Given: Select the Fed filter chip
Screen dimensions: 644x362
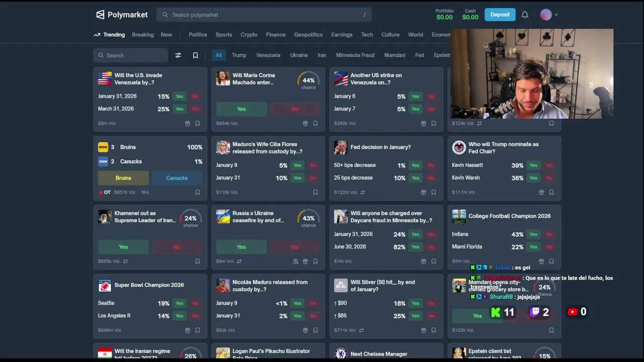Looking at the screenshot, I should [x=420, y=55].
